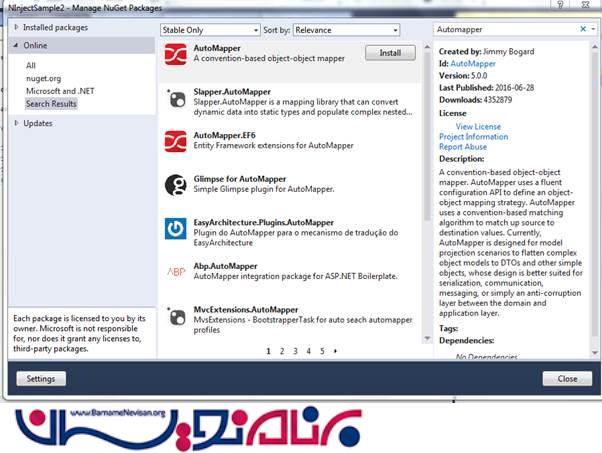Click the Automapper search input field
The width and height of the screenshot is (602, 453).
(506, 29)
